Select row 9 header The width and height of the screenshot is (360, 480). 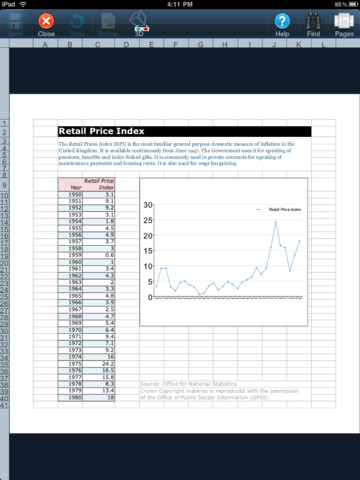click(x=4, y=185)
